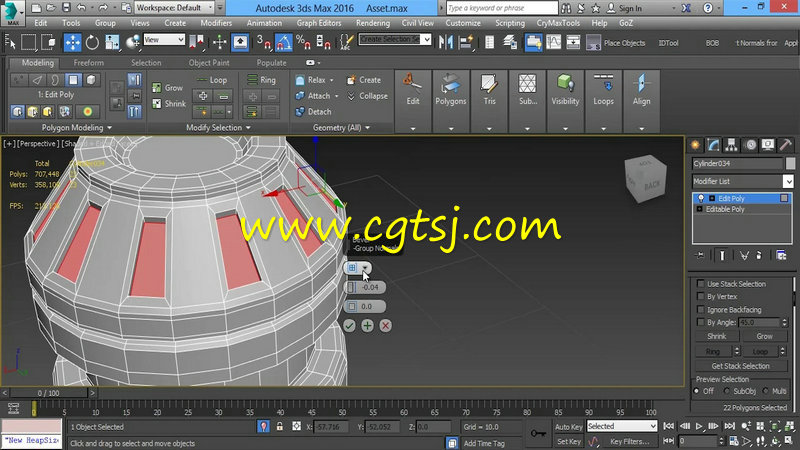Screen dimensions: 800x450
Task: Click the search keyword input field
Action: (x=502, y=8)
